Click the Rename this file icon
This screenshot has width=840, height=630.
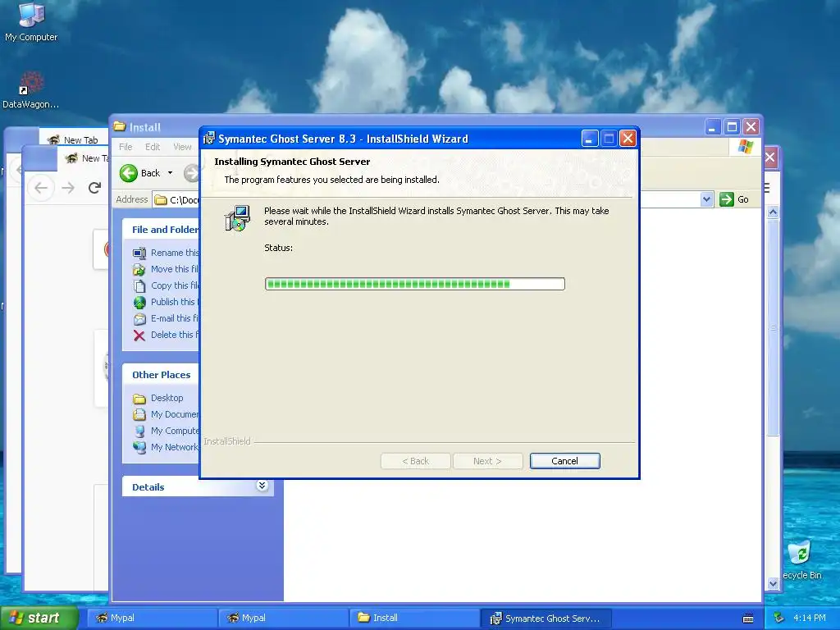click(139, 253)
